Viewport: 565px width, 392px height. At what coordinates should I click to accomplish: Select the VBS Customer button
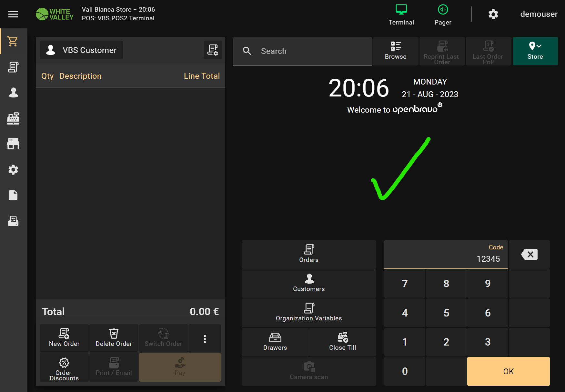81,50
